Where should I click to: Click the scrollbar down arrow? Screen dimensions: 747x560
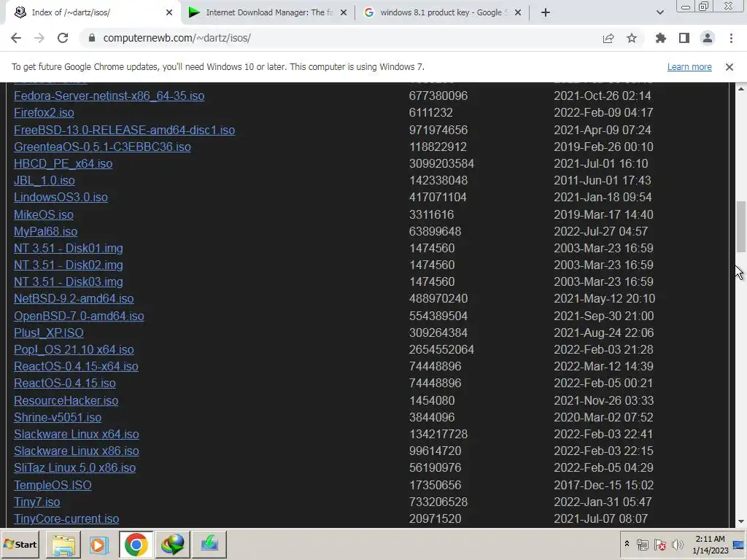pos(741,521)
